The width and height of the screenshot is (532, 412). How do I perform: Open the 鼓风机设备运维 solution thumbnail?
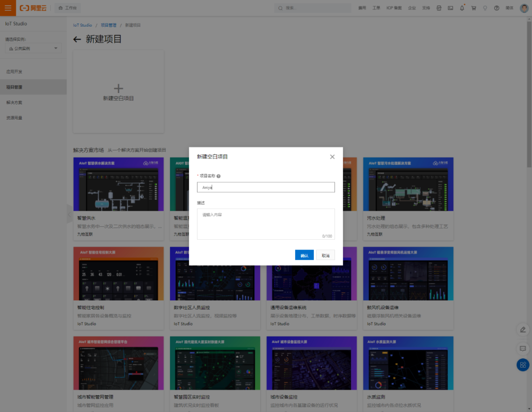[x=408, y=274]
